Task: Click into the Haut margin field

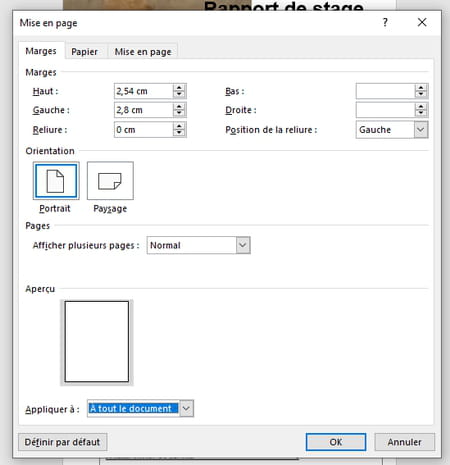Action: click(x=144, y=91)
